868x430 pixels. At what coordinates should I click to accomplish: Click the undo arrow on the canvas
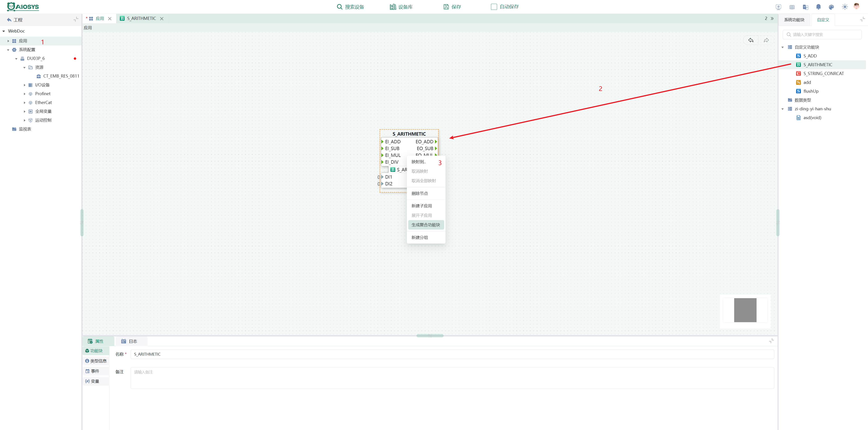click(x=751, y=40)
